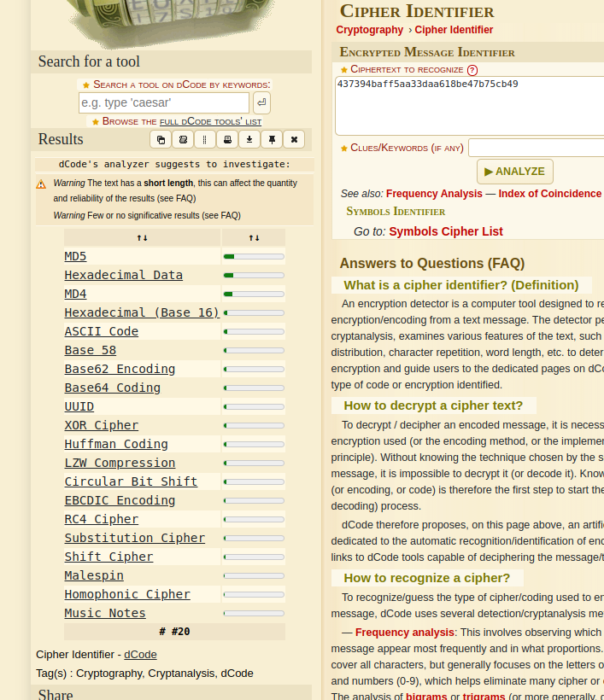This screenshot has height=700, width=604.
Task: Open the EBCDIC Encoding result
Action: (x=120, y=500)
